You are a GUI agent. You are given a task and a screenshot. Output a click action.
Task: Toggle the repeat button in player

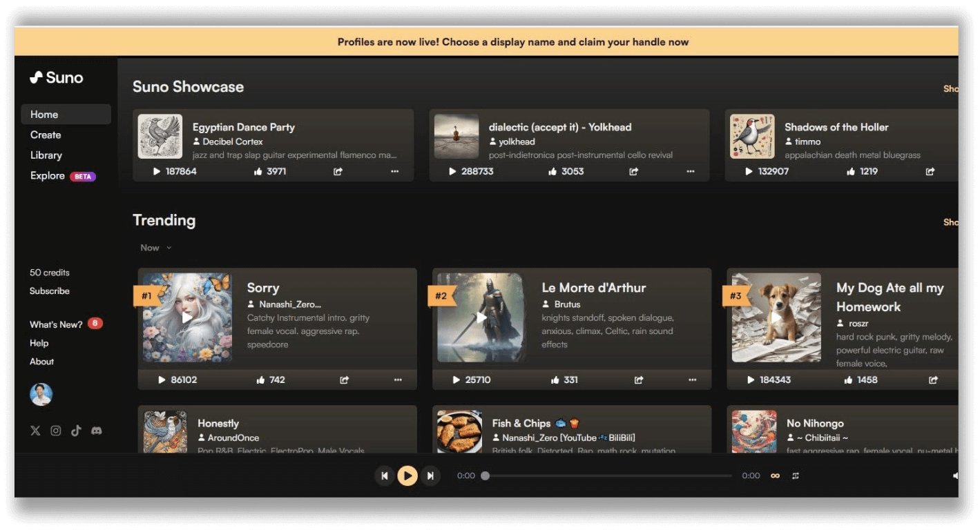[796, 475]
